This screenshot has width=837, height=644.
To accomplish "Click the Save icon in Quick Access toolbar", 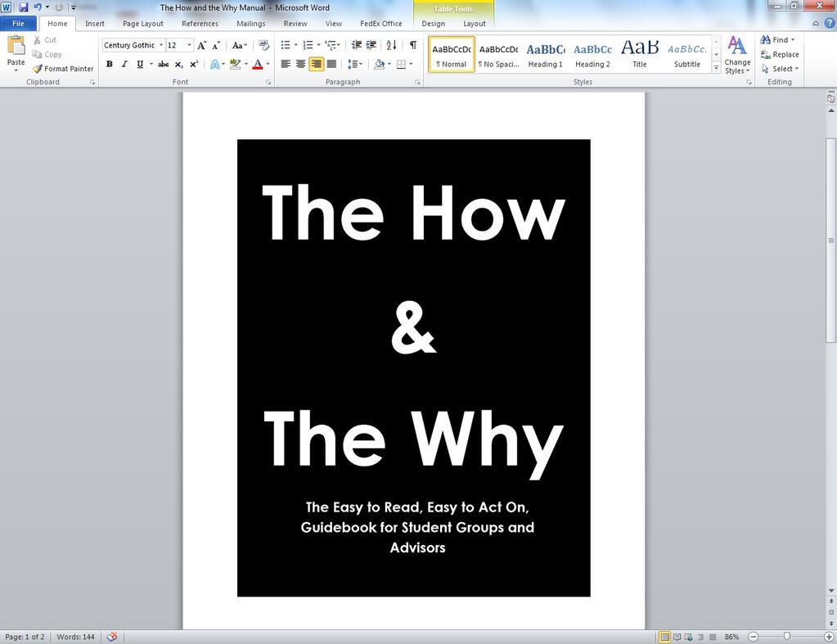I will point(23,7).
